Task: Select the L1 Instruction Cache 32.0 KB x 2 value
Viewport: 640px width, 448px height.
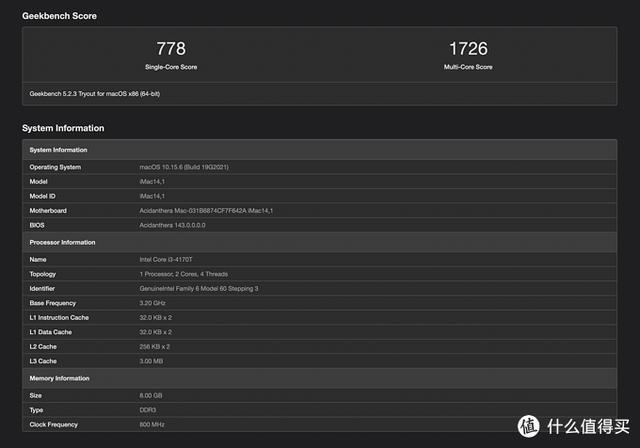Action: pos(156,317)
